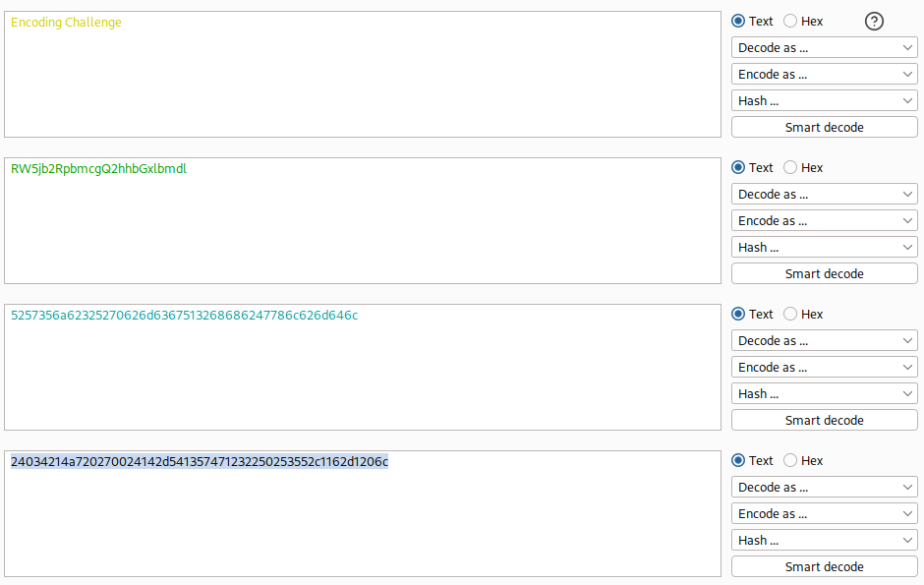924x585 pixels.
Task: Open 'Decode as ...' dropdown in the 'Encoding Challenge' panel
Action: click(x=825, y=48)
